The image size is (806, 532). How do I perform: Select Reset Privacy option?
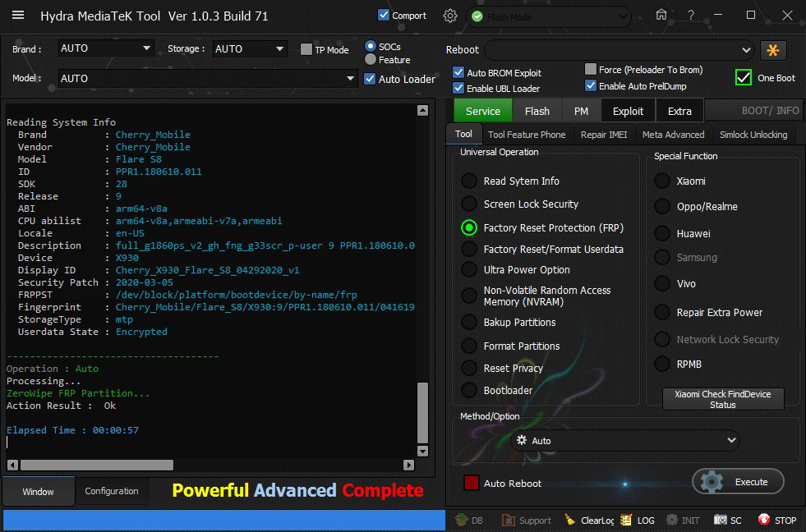point(469,368)
